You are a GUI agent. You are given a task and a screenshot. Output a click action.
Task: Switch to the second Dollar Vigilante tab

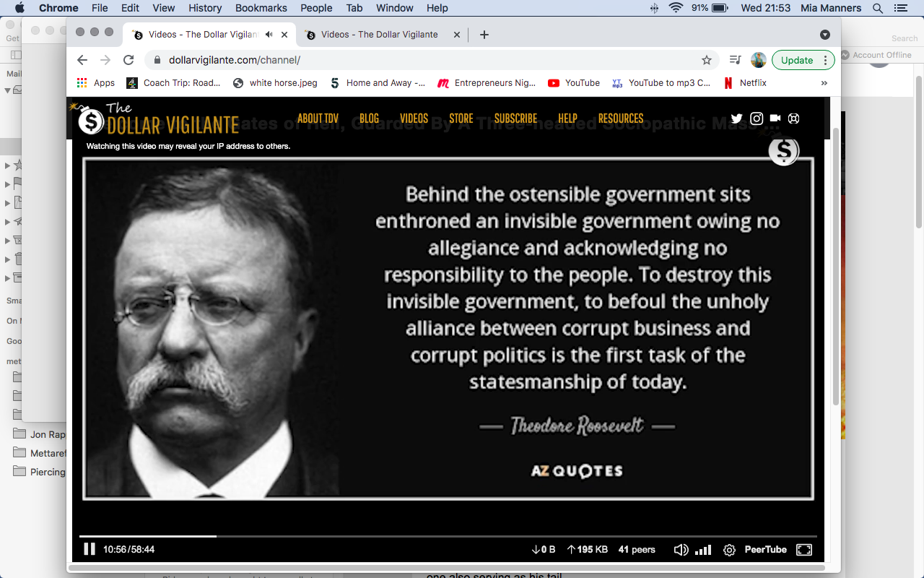point(380,34)
